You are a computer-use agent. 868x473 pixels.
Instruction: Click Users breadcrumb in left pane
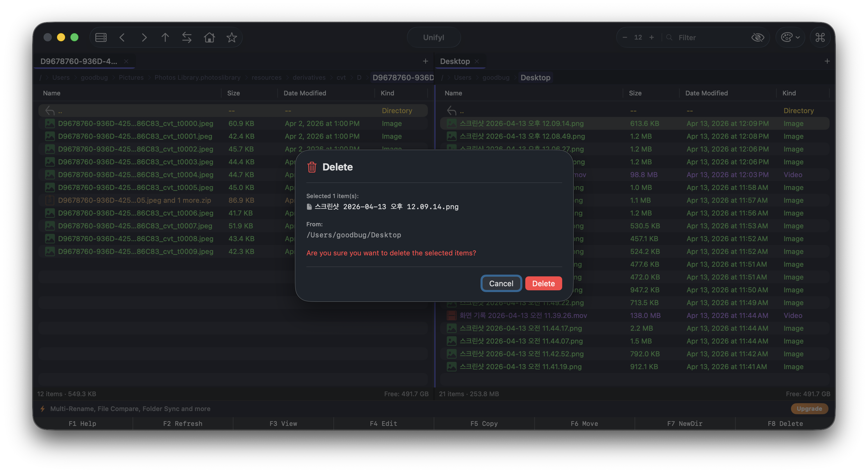tap(61, 78)
